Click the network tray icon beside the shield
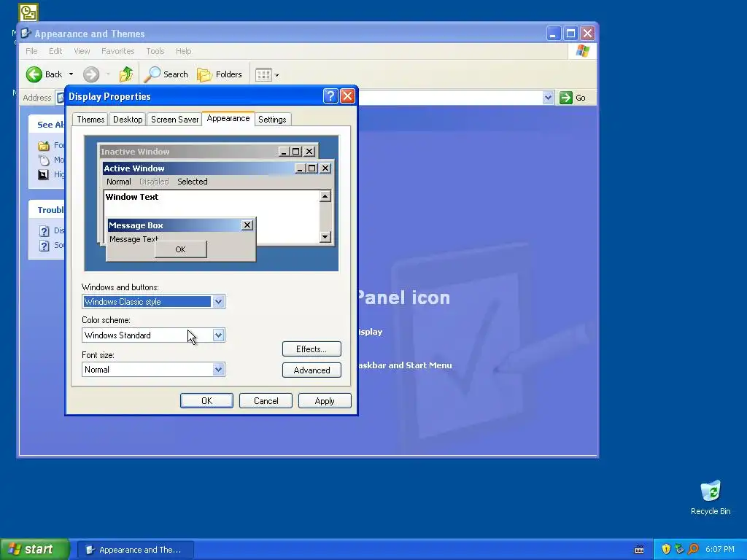 click(x=679, y=549)
